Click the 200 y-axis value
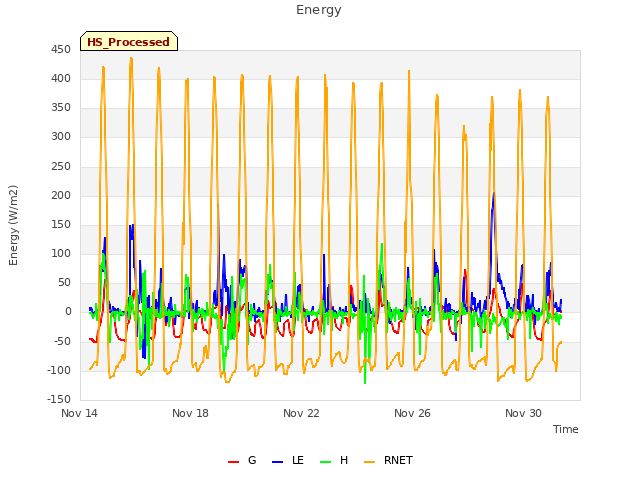 [61, 196]
